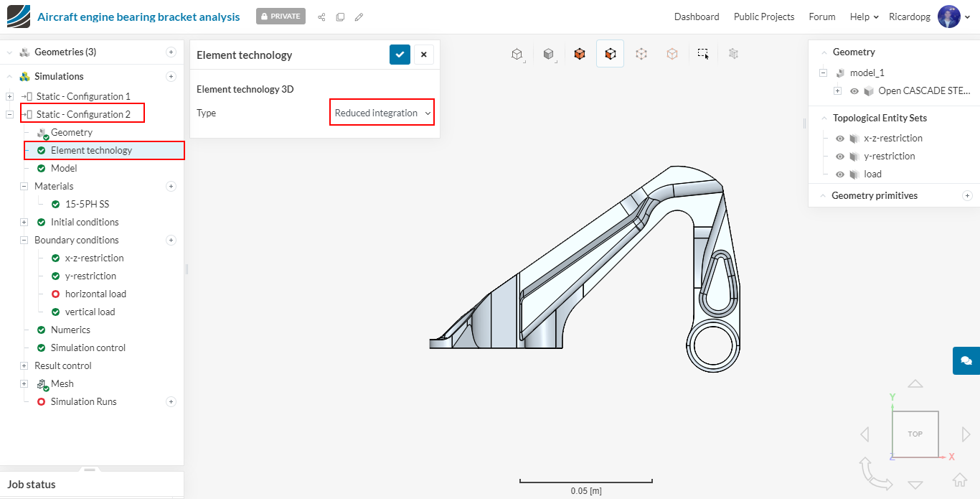Toggle visibility of y-restriction entity set

(x=840, y=157)
